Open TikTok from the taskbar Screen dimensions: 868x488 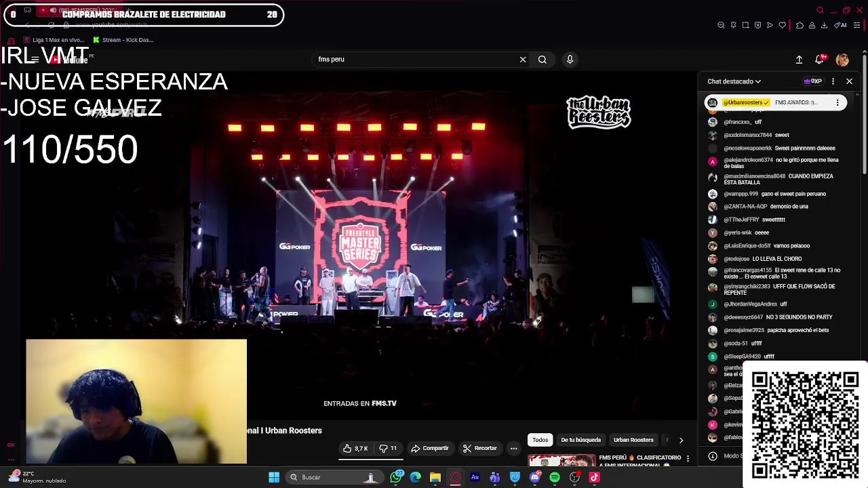pyautogui.click(x=595, y=477)
